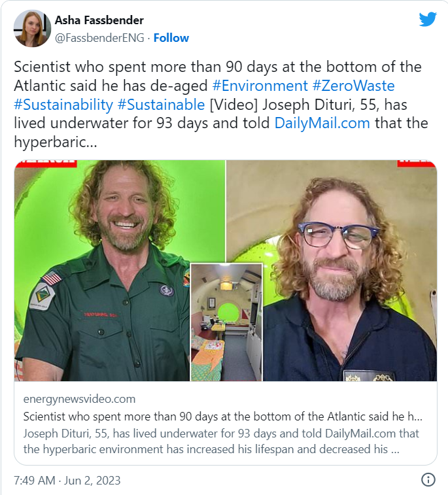Open inset photo of underwater habitat interior
Image resolution: width=448 pixels, height=495 pixels.
tap(226, 322)
